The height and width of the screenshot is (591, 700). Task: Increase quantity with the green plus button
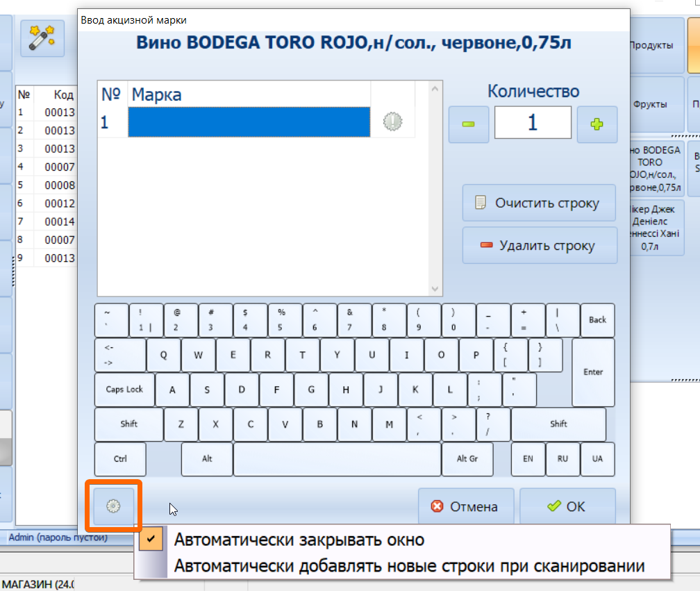point(597,124)
